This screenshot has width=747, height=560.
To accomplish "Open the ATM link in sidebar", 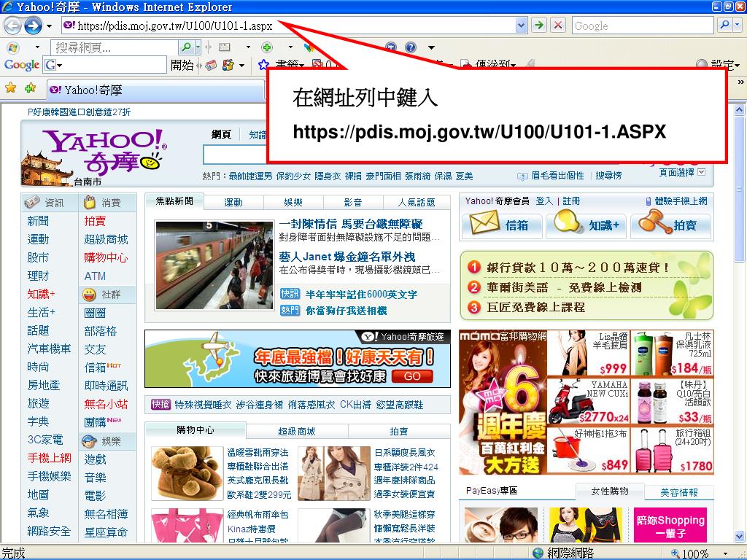I will click(95, 276).
